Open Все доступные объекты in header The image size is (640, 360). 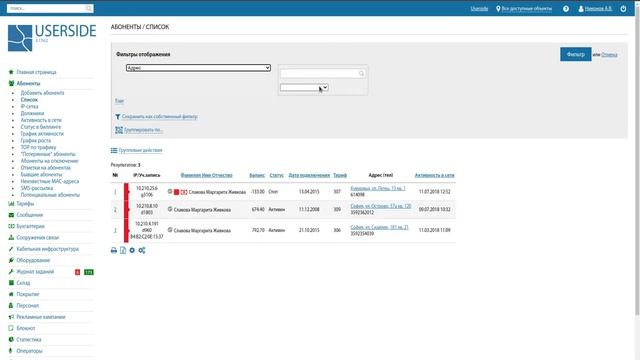pyautogui.click(x=527, y=9)
